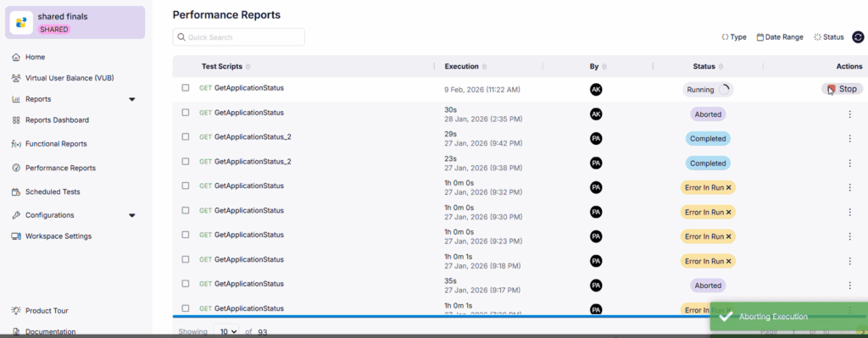Click AK avatar on the 11:22 AM run

(x=596, y=90)
